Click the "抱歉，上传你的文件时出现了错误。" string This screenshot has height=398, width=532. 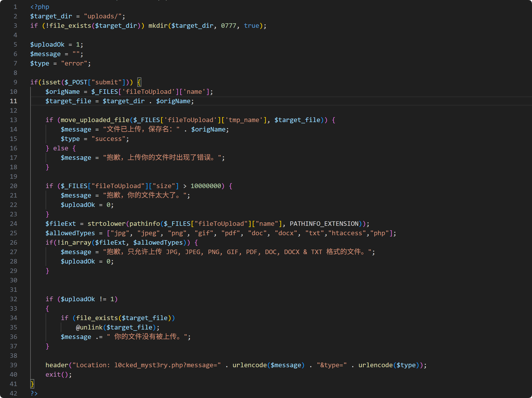[162, 158]
